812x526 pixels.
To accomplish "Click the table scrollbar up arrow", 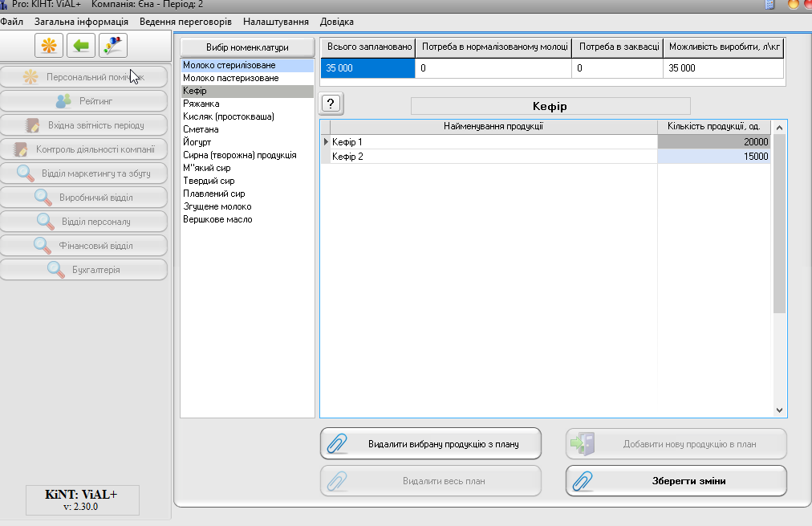I will coord(779,128).
